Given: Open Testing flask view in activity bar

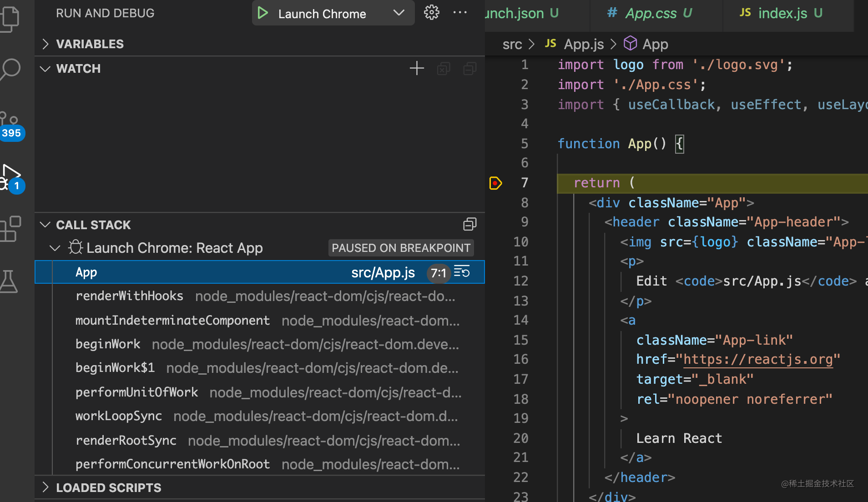Looking at the screenshot, I should pos(9,281).
